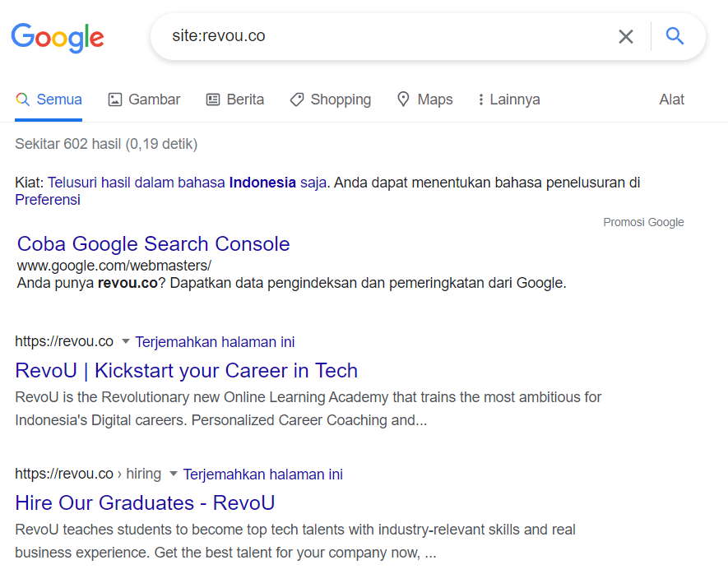Click the map pin icon next to Maps
Viewport: 728px width, 574px height.
402,99
